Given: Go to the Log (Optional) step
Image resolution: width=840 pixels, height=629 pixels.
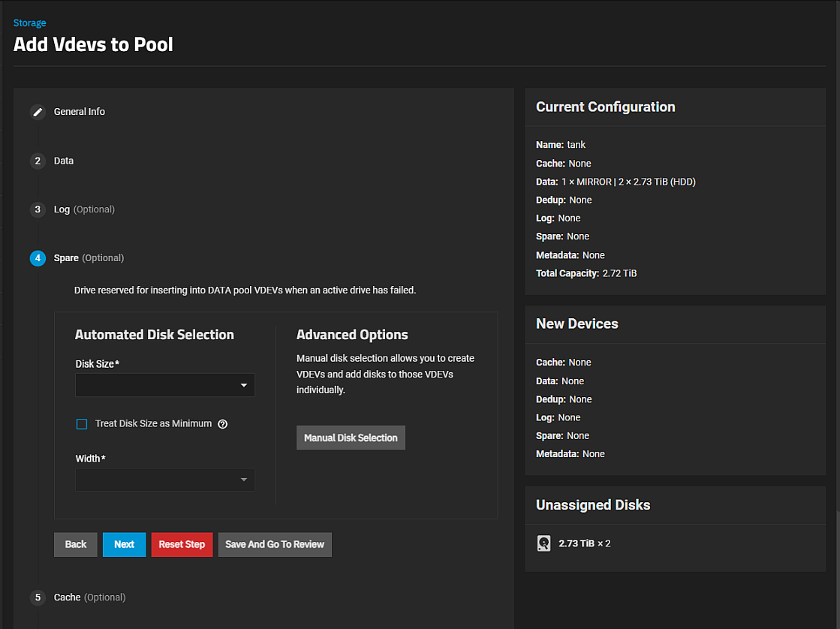Looking at the screenshot, I should (84, 209).
